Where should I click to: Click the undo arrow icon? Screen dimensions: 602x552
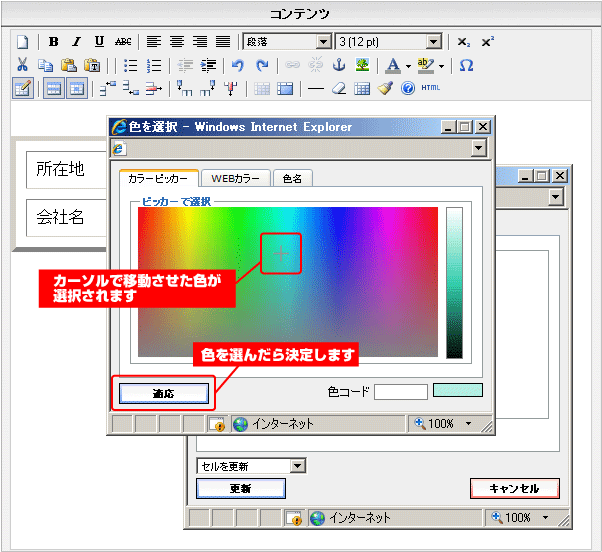[238, 65]
